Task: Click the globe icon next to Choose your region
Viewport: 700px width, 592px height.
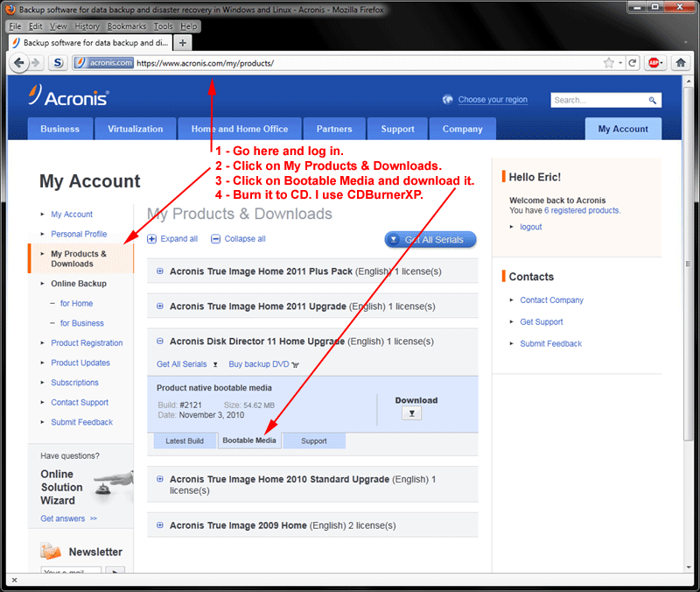Action: [447, 99]
